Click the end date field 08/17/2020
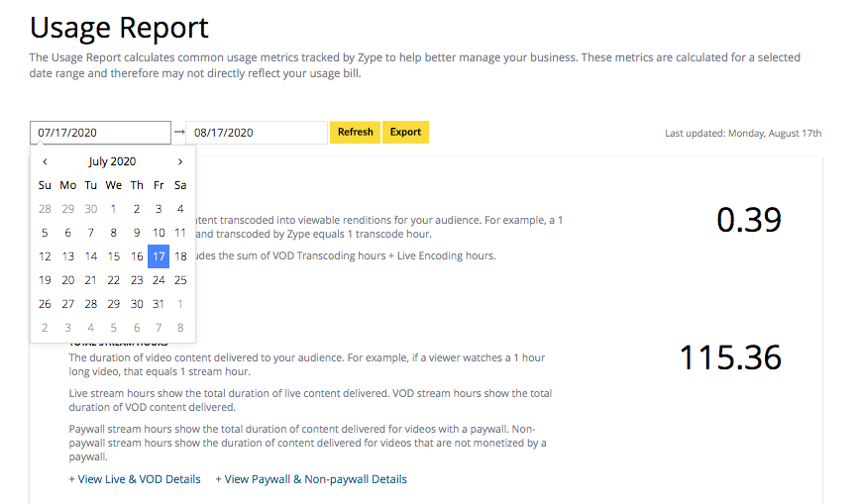 257,133
